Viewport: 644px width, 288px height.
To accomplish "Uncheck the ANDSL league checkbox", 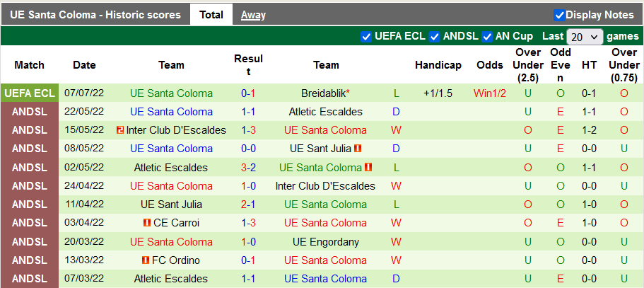I will (x=435, y=36).
